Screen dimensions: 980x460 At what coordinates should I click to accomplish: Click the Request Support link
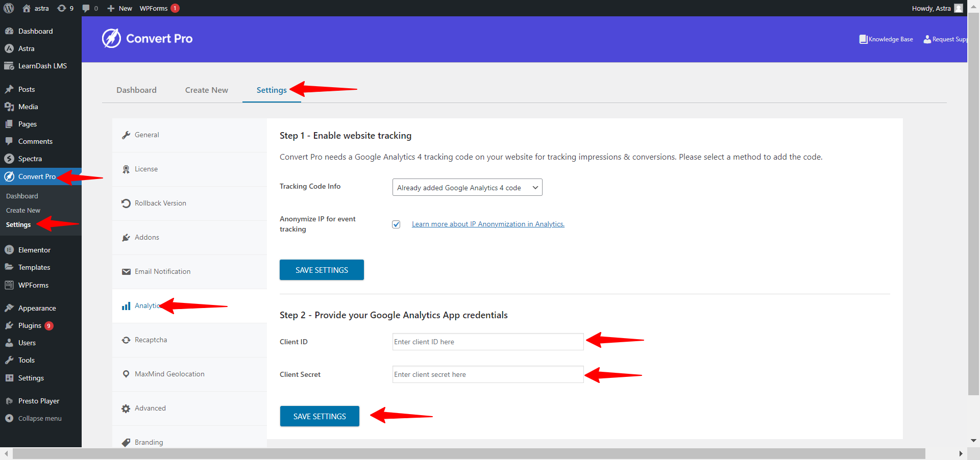(945, 39)
